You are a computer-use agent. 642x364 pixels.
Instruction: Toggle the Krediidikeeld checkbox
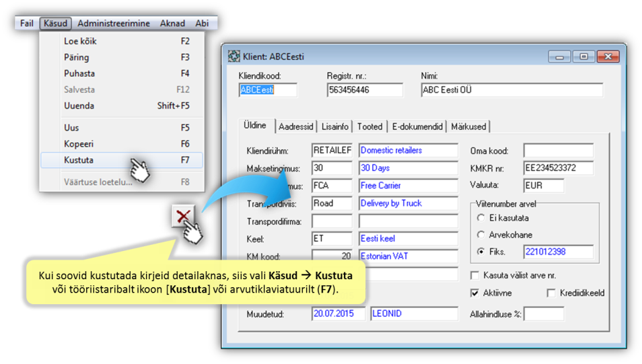(551, 293)
